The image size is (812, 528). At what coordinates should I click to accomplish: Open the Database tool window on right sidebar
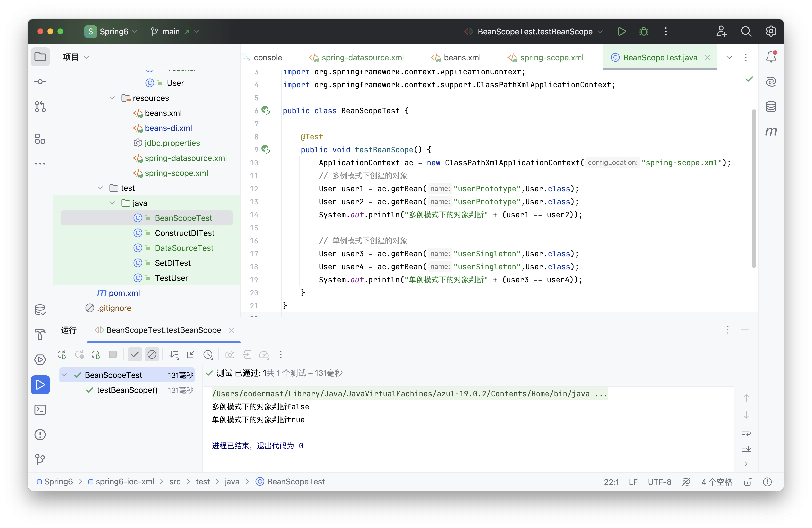(771, 107)
